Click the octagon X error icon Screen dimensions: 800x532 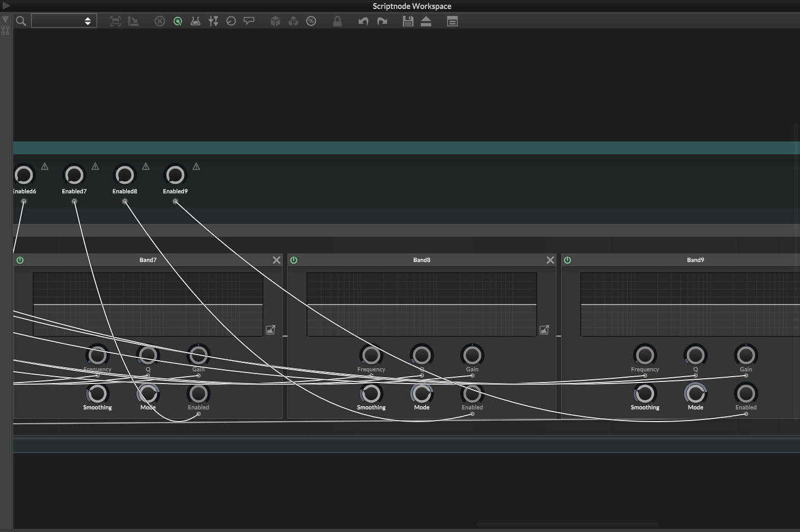(x=160, y=21)
